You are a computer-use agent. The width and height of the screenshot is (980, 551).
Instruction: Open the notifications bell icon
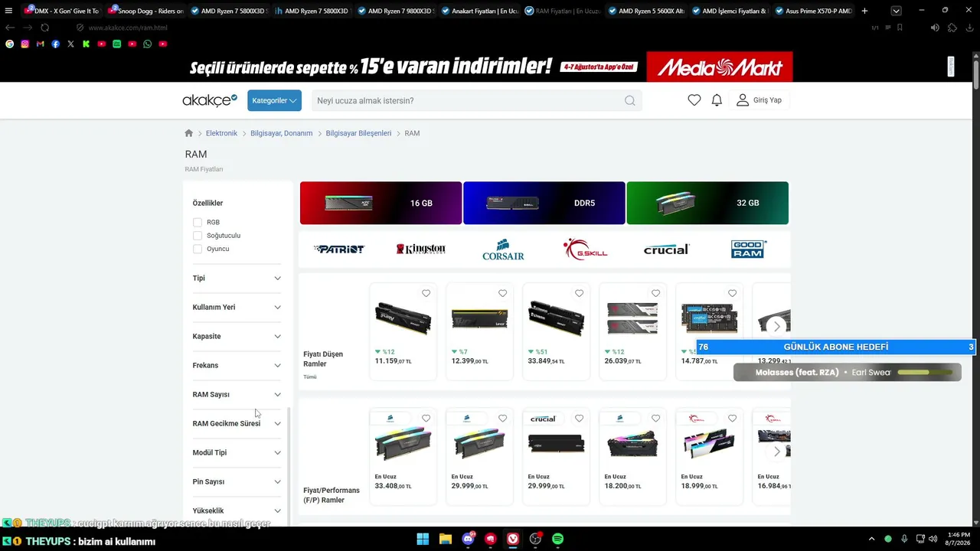[x=717, y=100]
